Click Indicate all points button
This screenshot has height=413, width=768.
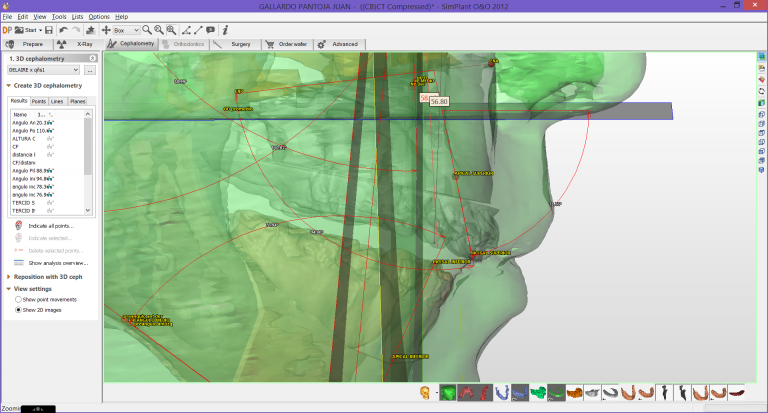point(51,226)
